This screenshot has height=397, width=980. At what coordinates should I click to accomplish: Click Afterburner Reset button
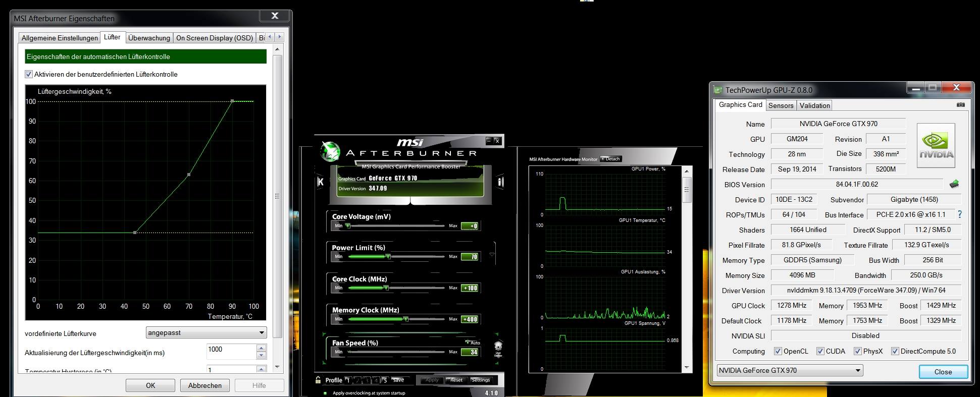click(x=456, y=380)
